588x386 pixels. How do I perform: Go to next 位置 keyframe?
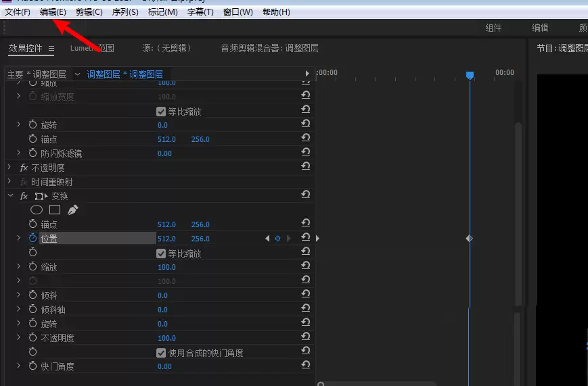click(288, 239)
